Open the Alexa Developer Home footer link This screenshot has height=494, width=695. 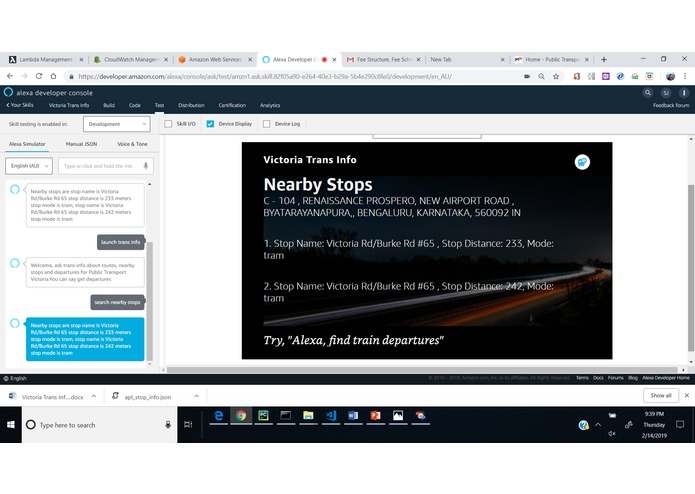pos(666,378)
